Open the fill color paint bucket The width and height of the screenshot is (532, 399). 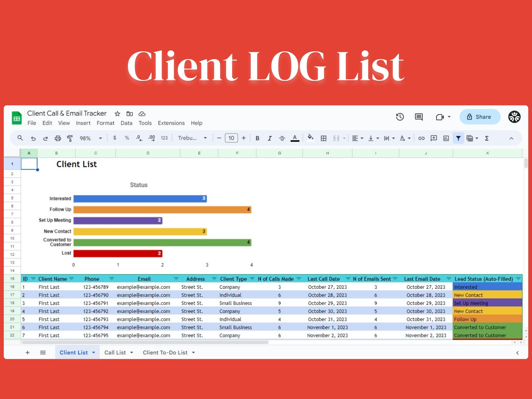[311, 138]
